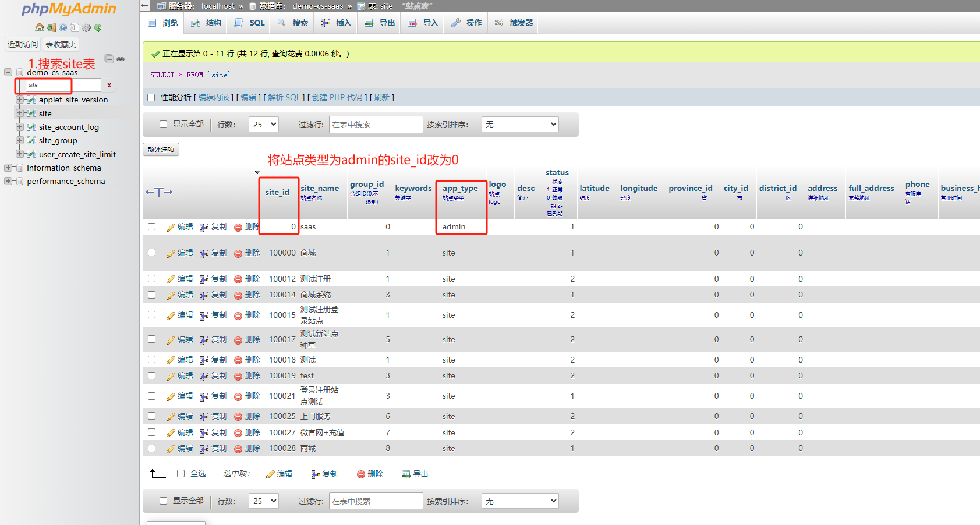
Task: Click the log out door icon
Action: pos(51,27)
